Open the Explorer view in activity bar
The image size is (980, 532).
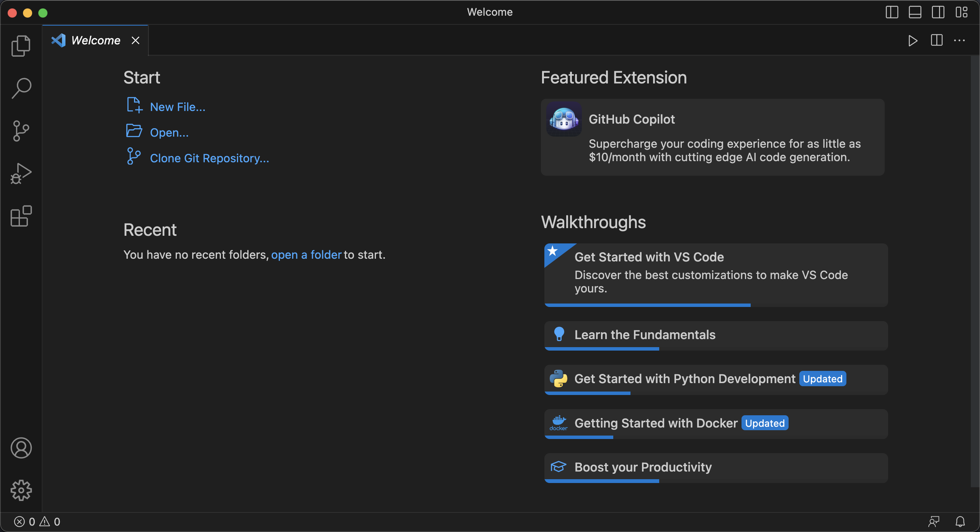click(21, 46)
